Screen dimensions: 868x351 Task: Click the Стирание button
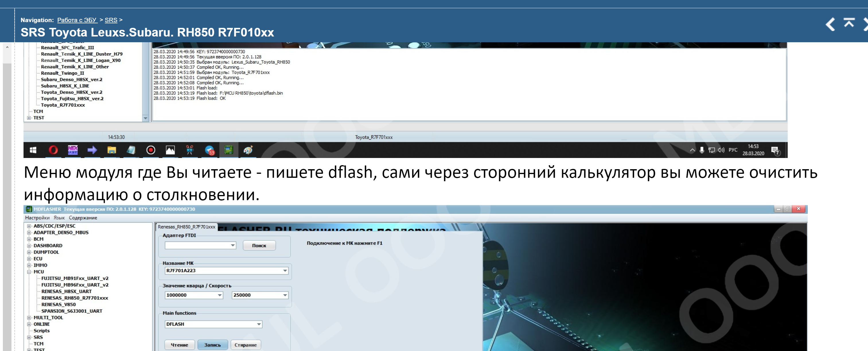(246, 345)
